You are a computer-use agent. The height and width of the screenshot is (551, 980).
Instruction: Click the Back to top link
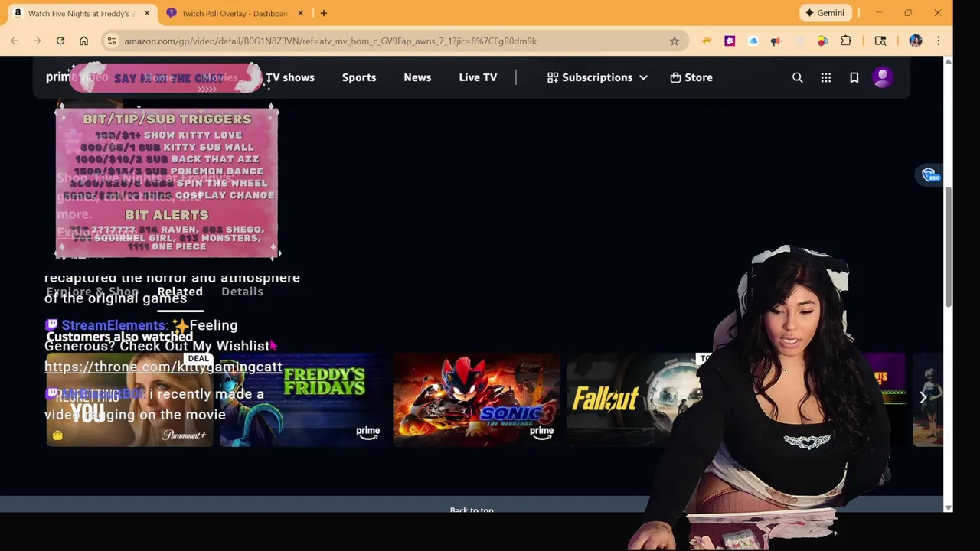(472, 510)
